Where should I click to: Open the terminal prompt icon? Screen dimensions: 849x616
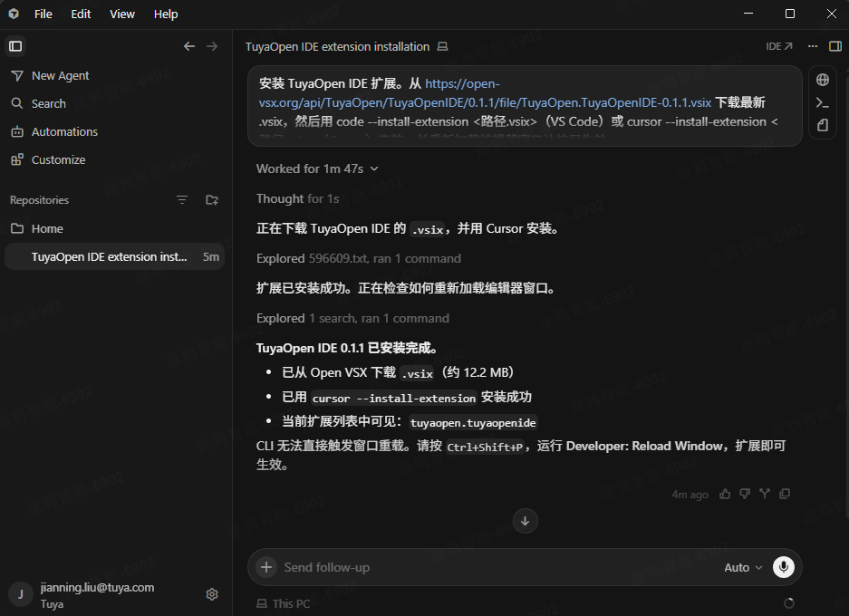823,103
